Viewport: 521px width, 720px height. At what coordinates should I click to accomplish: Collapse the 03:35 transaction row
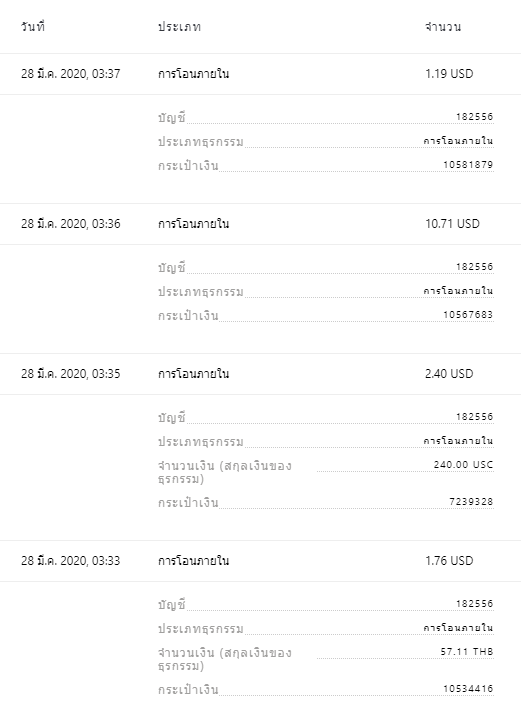[260, 374]
